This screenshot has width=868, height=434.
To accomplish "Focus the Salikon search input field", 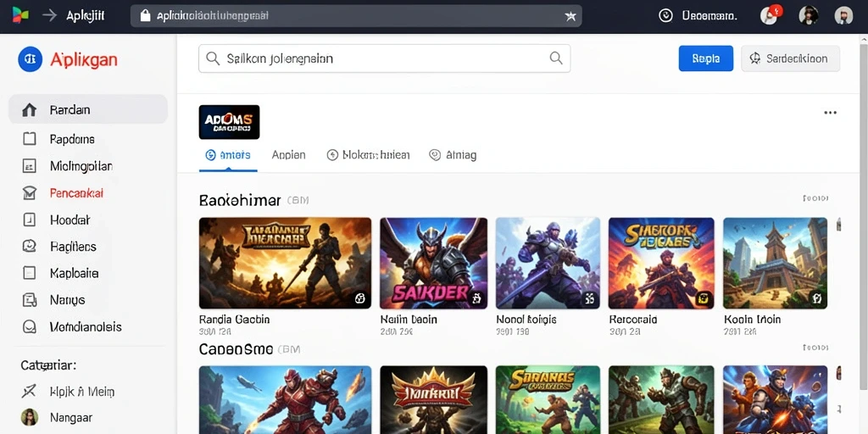I will point(384,58).
